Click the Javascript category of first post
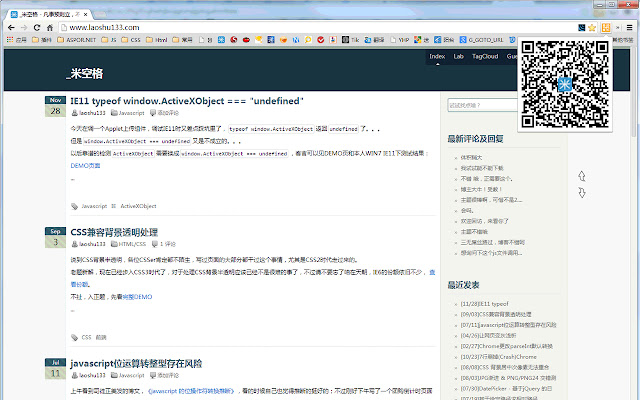The height and width of the screenshot is (400, 640). [x=131, y=113]
